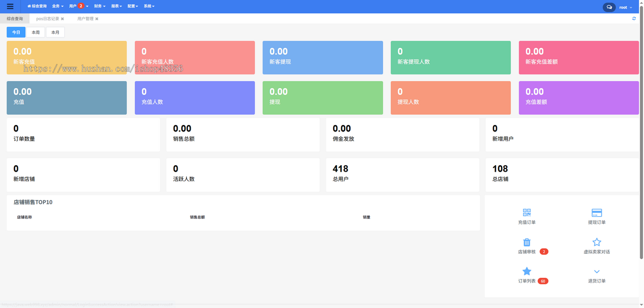644x308 pixels.
Task: Click the 退货订单 link text
Action: point(597,281)
